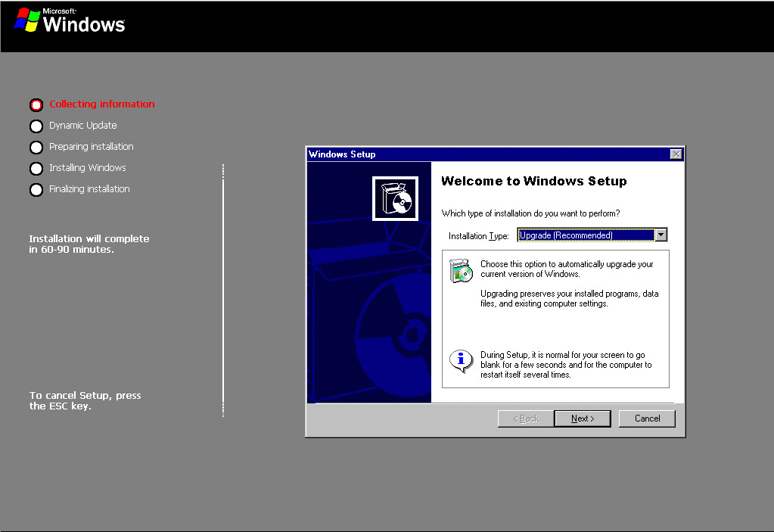Screen dimensions: 774x532
Task: Click the 'Welcome to Windows Setup' heading
Action: click(x=533, y=181)
